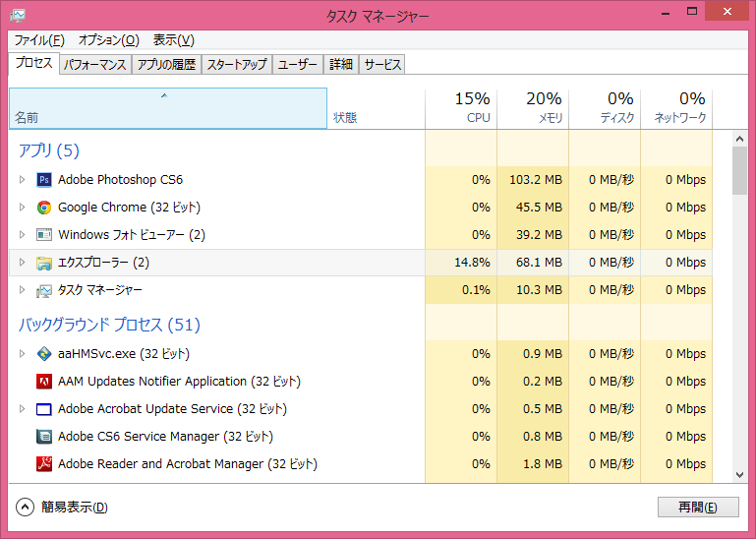The height and width of the screenshot is (539, 756).
Task: Click the vertical scrollbar thumb
Action: tap(739, 171)
